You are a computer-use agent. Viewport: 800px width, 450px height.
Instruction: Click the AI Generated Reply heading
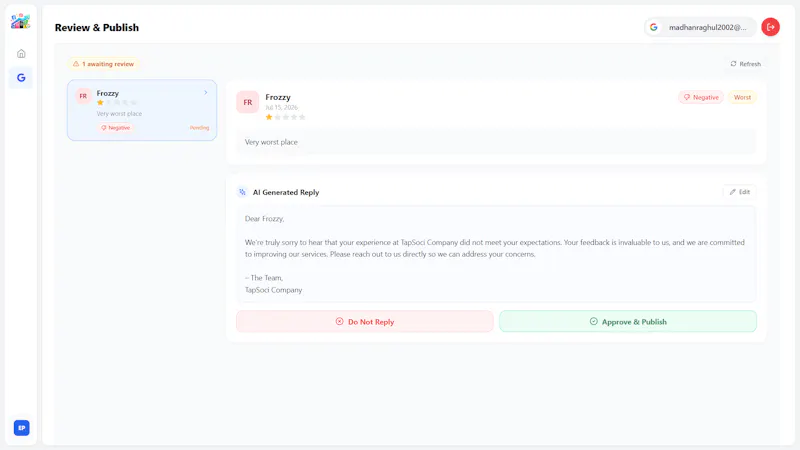tap(286, 192)
